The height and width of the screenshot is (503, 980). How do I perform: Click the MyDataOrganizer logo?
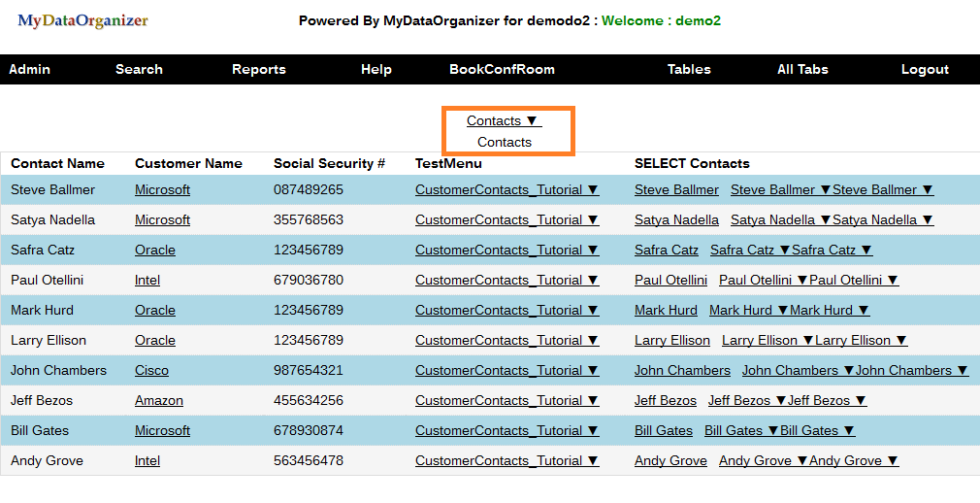[x=82, y=20]
